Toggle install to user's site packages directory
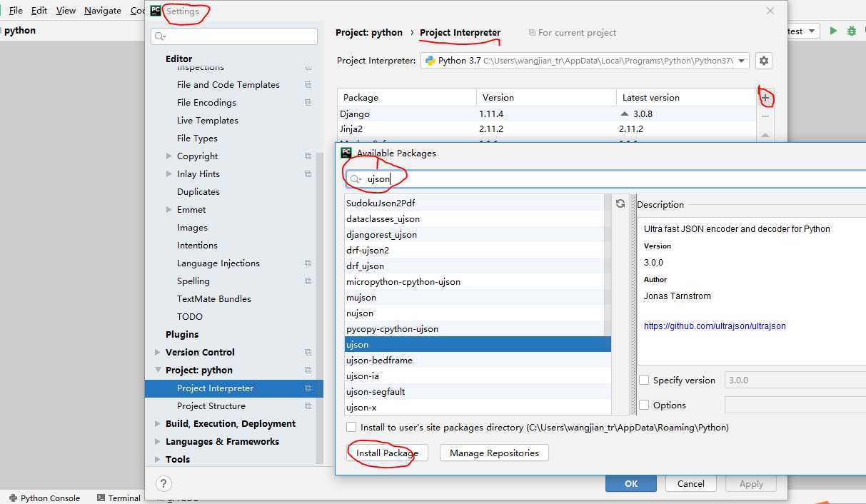The height and width of the screenshot is (504, 866). [x=351, y=427]
